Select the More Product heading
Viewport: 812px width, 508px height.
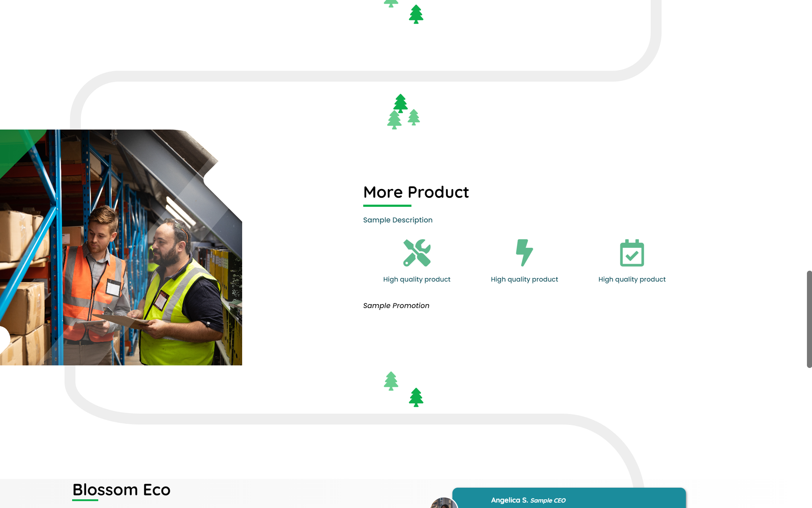point(416,192)
